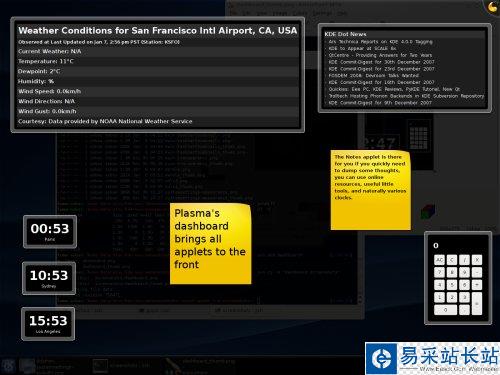Select the 10:53 Sydney clock applet
This screenshot has width=500, height=375.
coord(49,278)
